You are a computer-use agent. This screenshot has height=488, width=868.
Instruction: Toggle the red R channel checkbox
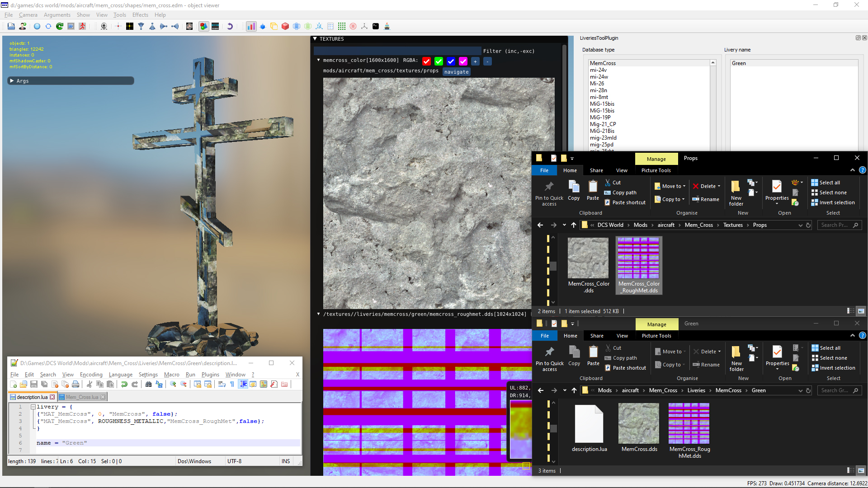coord(426,61)
